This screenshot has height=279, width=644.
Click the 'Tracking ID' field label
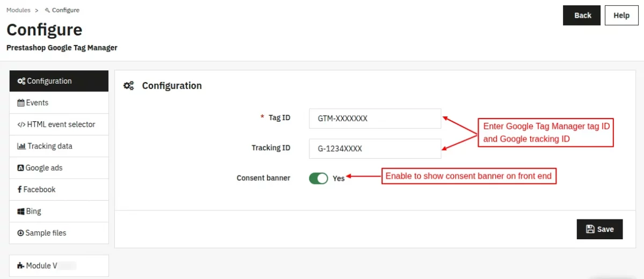(x=271, y=148)
